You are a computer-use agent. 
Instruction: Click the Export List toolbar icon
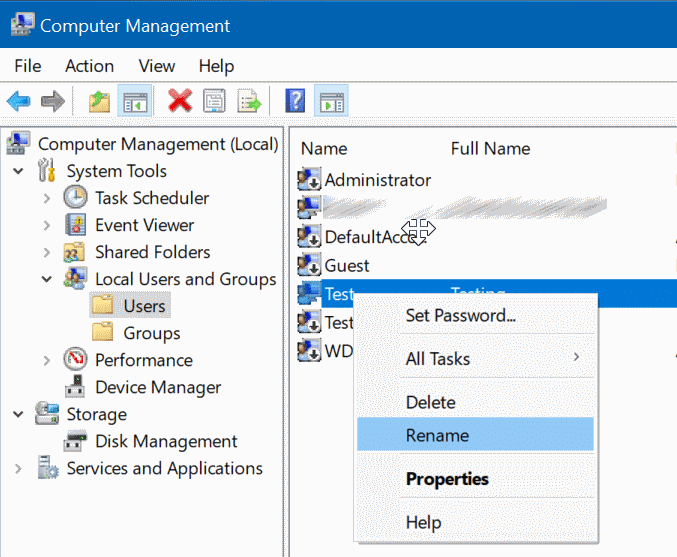249,101
